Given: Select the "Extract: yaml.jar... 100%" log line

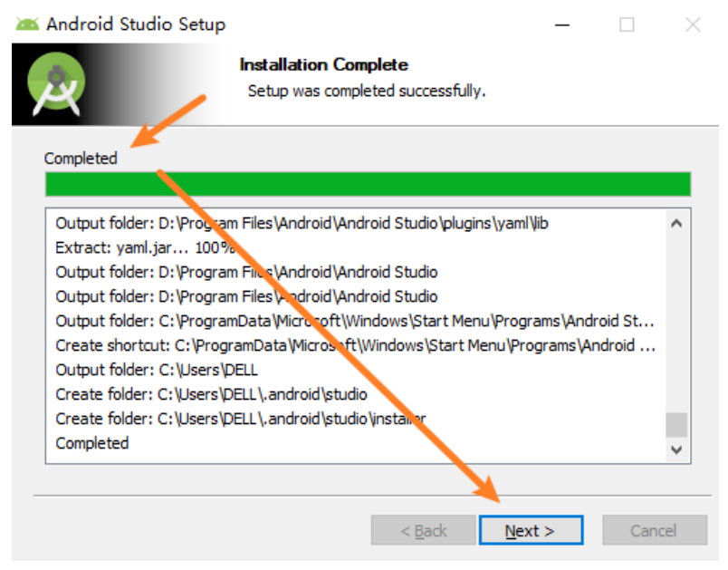Looking at the screenshot, I should click(x=145, y=247).
